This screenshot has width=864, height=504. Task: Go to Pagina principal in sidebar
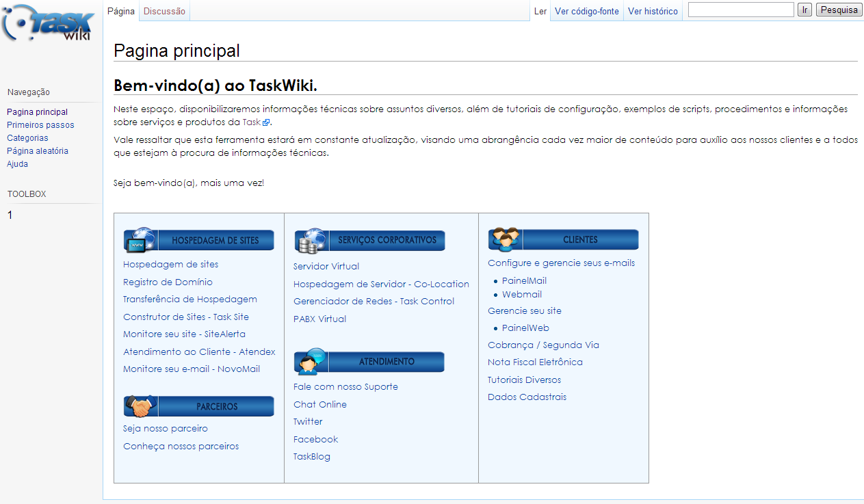click(37, 111)
